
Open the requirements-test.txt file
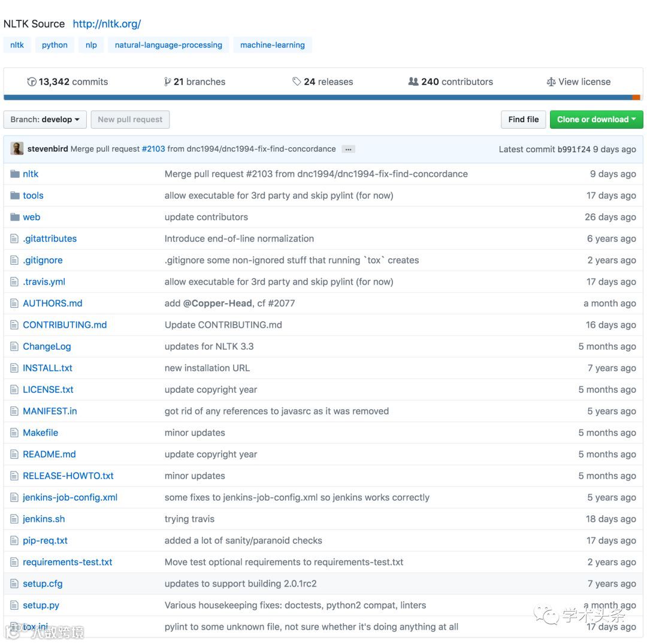point(67,562)
